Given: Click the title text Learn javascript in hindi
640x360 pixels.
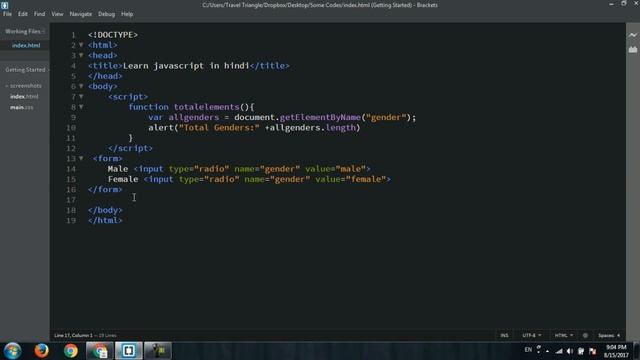Looking at the screenshot, I should pyautogui.click(x=186, y=66).
